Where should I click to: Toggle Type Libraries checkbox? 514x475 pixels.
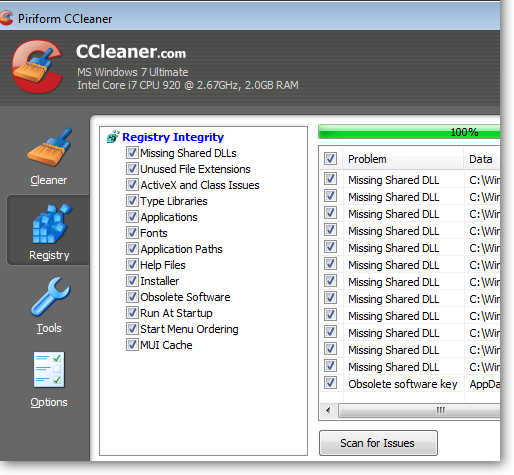point(132,201)
